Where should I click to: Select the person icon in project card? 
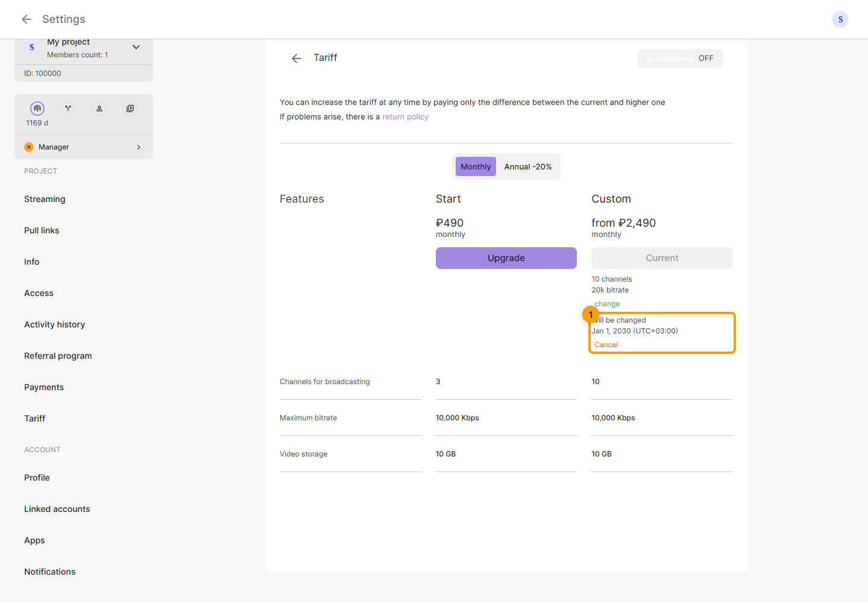click(99, 109)
